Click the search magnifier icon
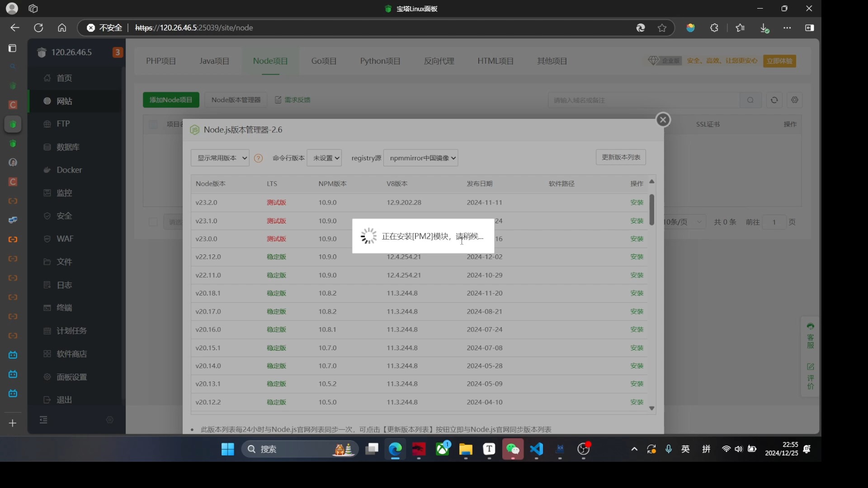 click(x=750, y=100)
